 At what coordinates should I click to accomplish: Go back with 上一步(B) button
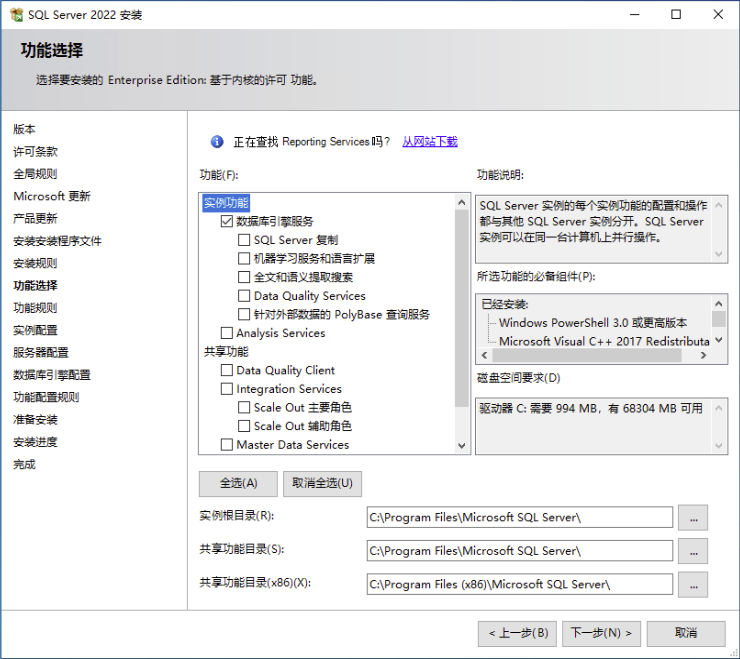[517, 633]
